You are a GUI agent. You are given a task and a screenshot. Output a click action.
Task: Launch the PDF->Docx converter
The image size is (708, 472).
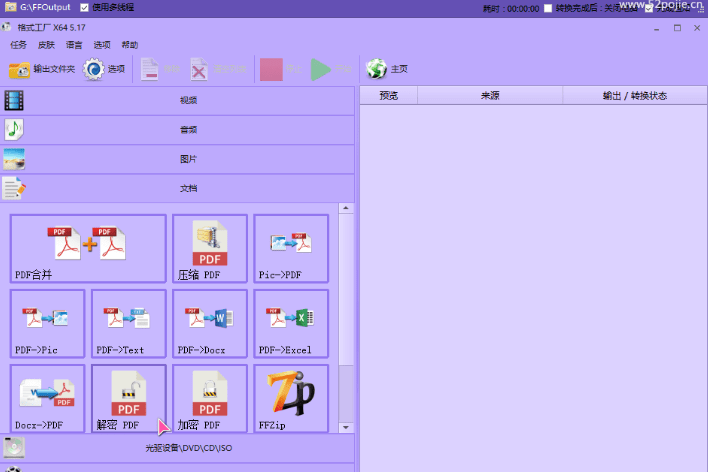pyautogui.click(x=209, y=323)
